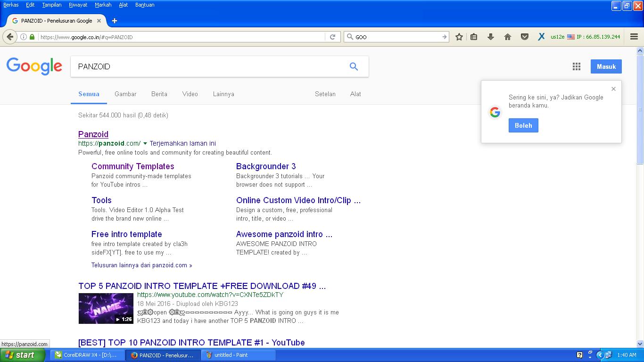Click the URL address bar
This screenshot has width=644, height=362.
(182, 37)
